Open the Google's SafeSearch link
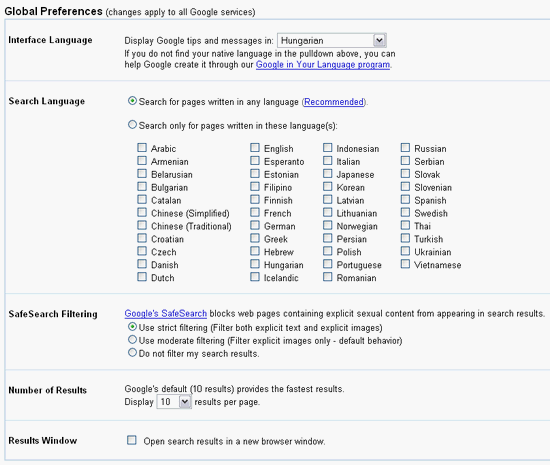The width and height of the screenshot is (550, 465). tap(166, 314)
